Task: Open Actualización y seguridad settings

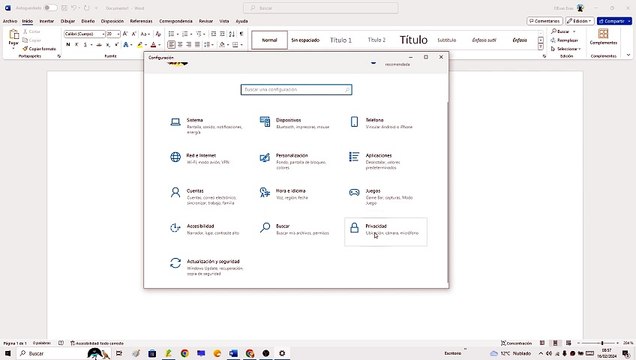Action: coord(206,267)
